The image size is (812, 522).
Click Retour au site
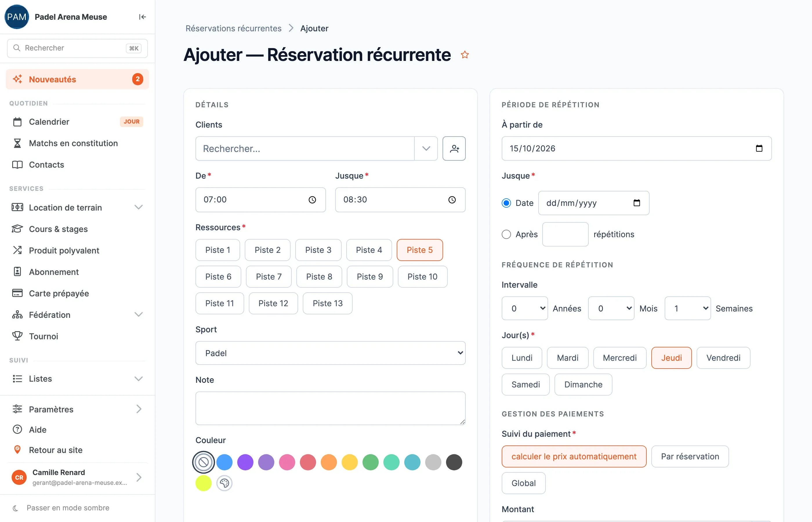(x=77, y=450)
